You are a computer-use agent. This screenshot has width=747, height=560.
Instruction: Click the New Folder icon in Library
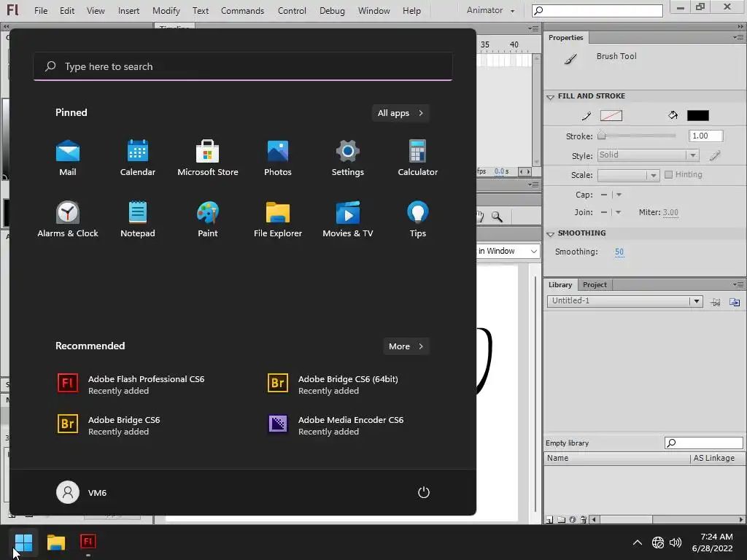(x=561, y=519)
